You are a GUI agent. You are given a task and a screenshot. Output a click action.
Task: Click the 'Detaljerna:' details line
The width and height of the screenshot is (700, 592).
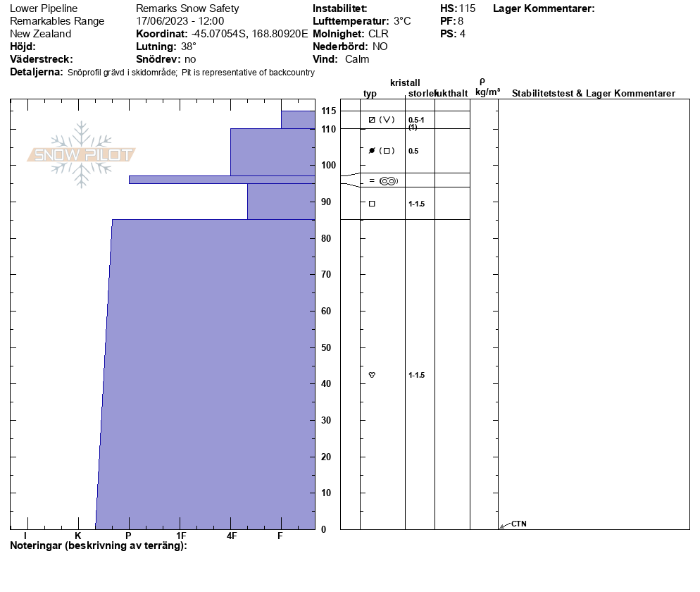click(162, 72)
